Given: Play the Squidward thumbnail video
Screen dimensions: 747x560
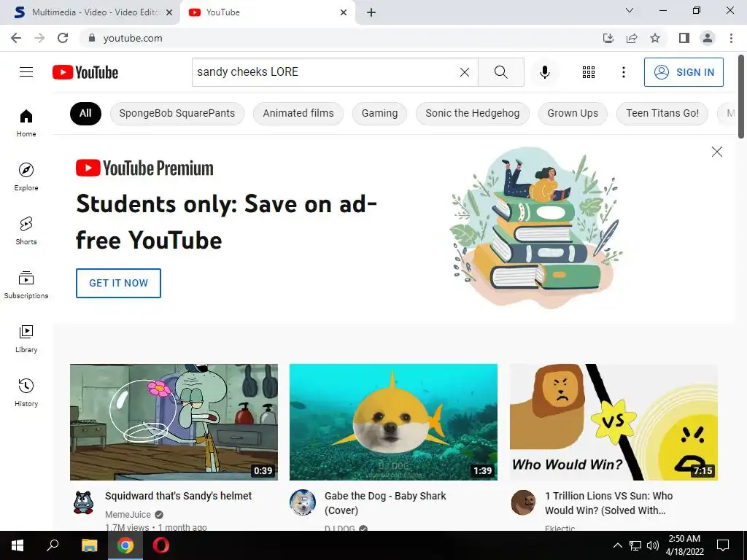Looking at the screenshot, I should click(174, 422).
